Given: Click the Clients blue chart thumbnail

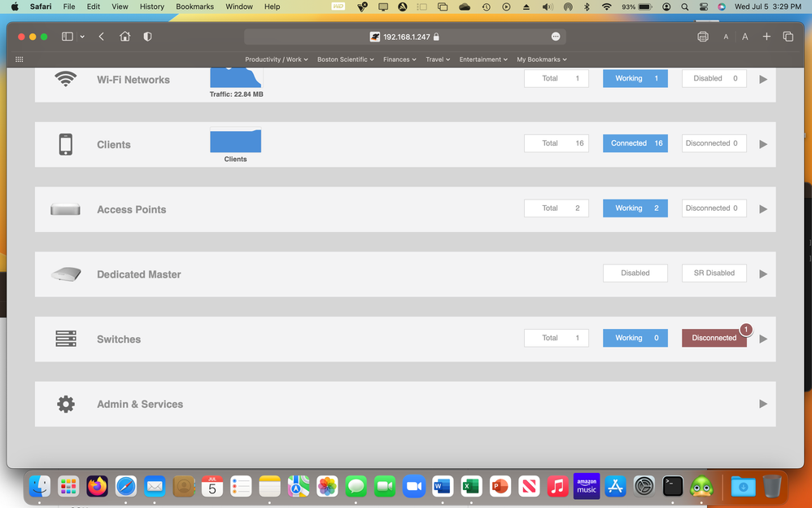Looking at the screenshot, I should [235, 141].
